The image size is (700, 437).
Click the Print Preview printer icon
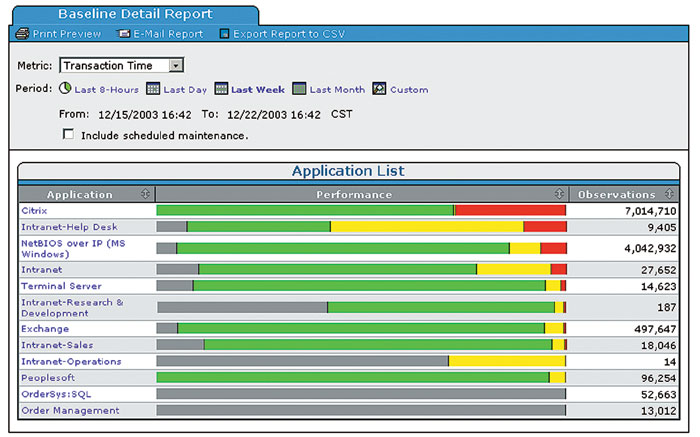click(x=22, y=33)
